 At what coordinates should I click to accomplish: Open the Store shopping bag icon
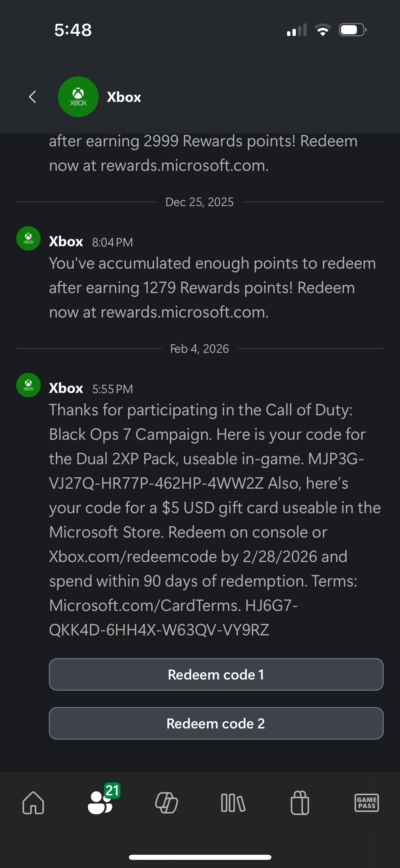click(x=300, y=803)
